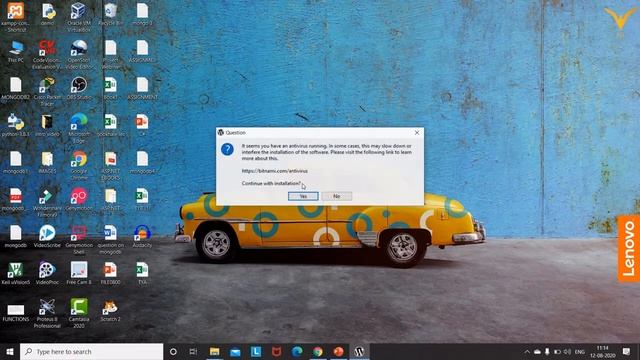Close the Question dialog with X
This screenshot has height=360, width=640.
pos(417,133)
